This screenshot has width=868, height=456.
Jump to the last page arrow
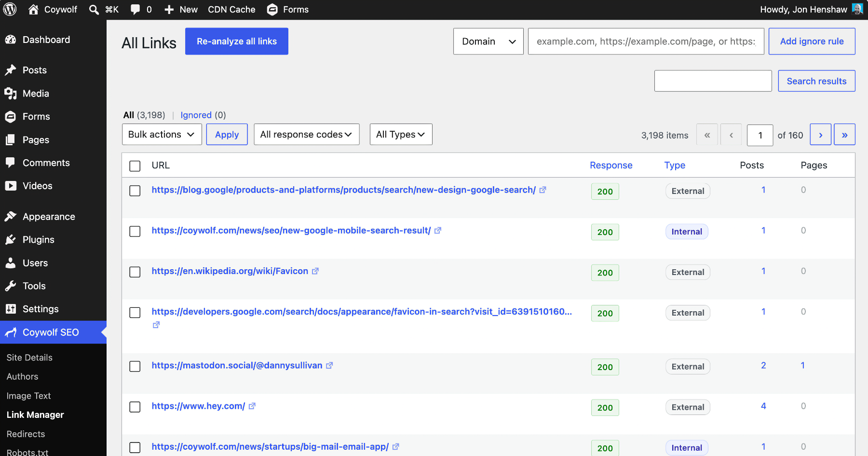point(845,135)
